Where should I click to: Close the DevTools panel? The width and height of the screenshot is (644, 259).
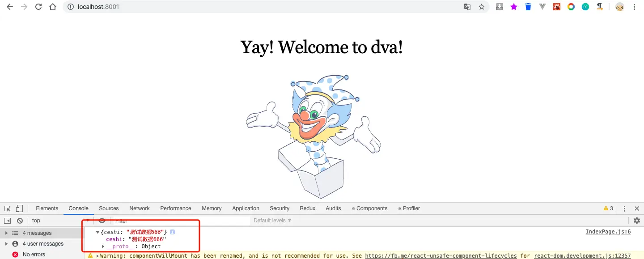pyautogui.click(x=637, y=208)
